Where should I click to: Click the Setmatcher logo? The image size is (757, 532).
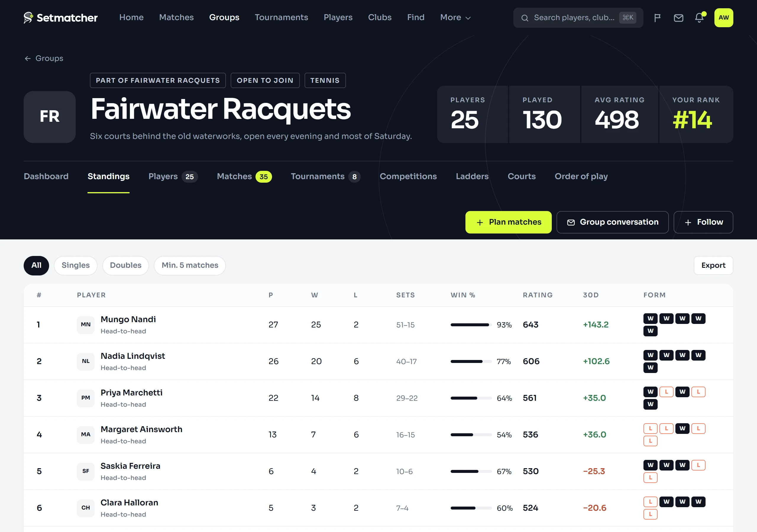pyautogui.click(x=61, y=17)
